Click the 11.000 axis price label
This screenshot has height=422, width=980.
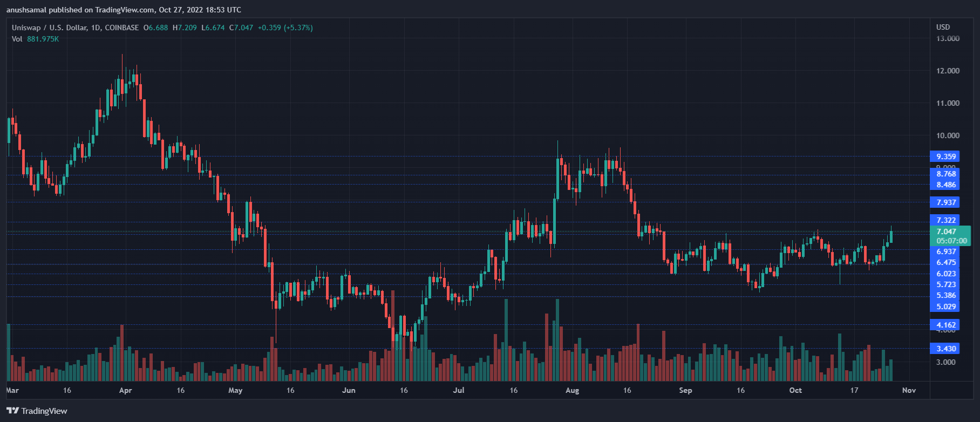tap(948, 103)
